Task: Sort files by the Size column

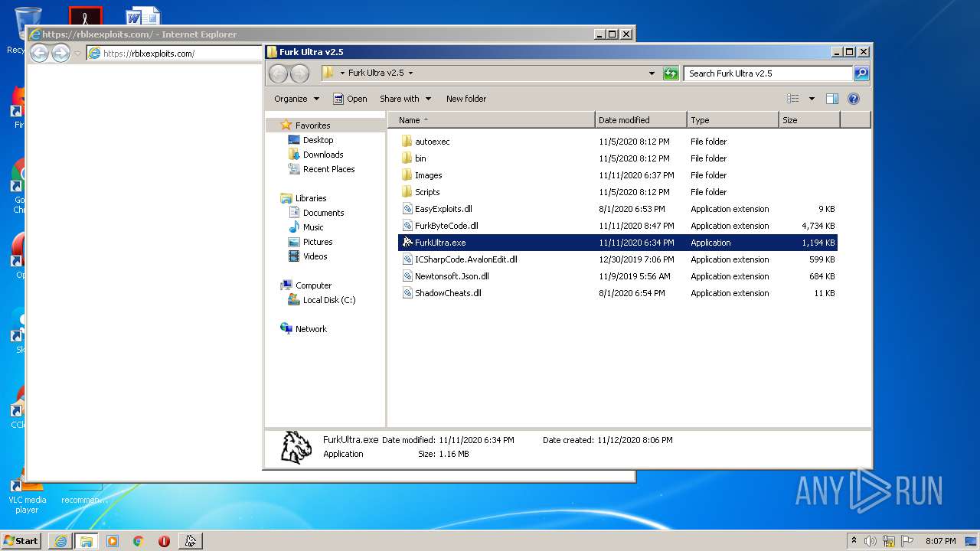Action: (x=809, y=120)
